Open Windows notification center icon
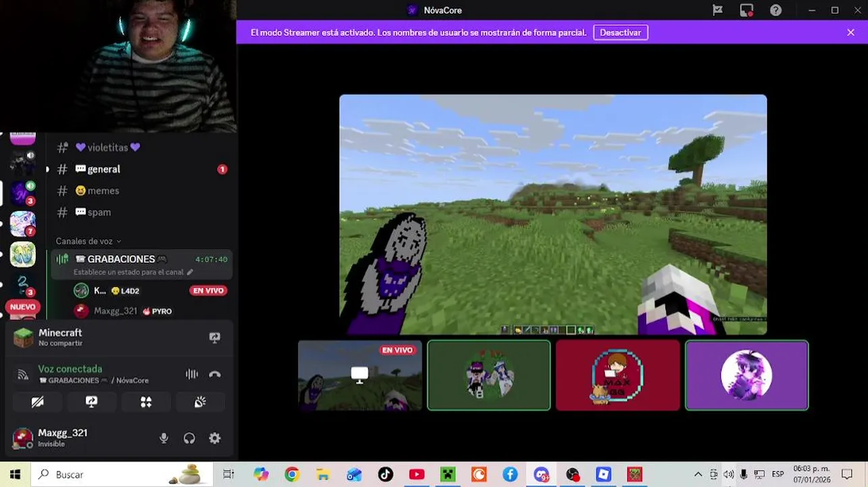The width and height of the screenshot is (868, 487). click(x=846, y=475)
